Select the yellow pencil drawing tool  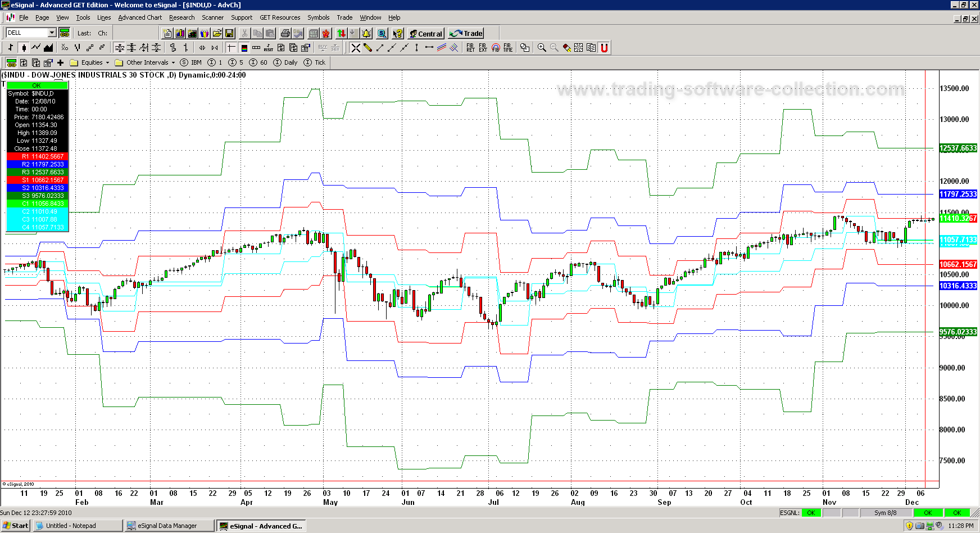[367, 48]
